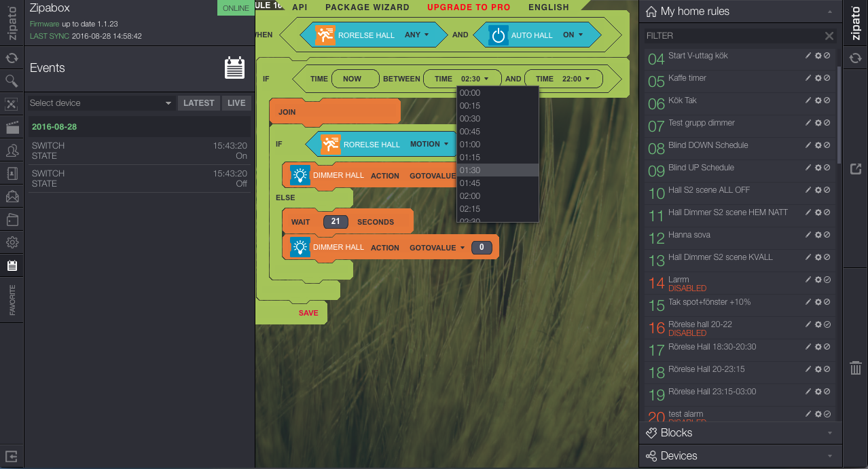Open the gear settings for Kök Tak rule
This screenshot has width=868, height=469.
(x=818, y=100)
